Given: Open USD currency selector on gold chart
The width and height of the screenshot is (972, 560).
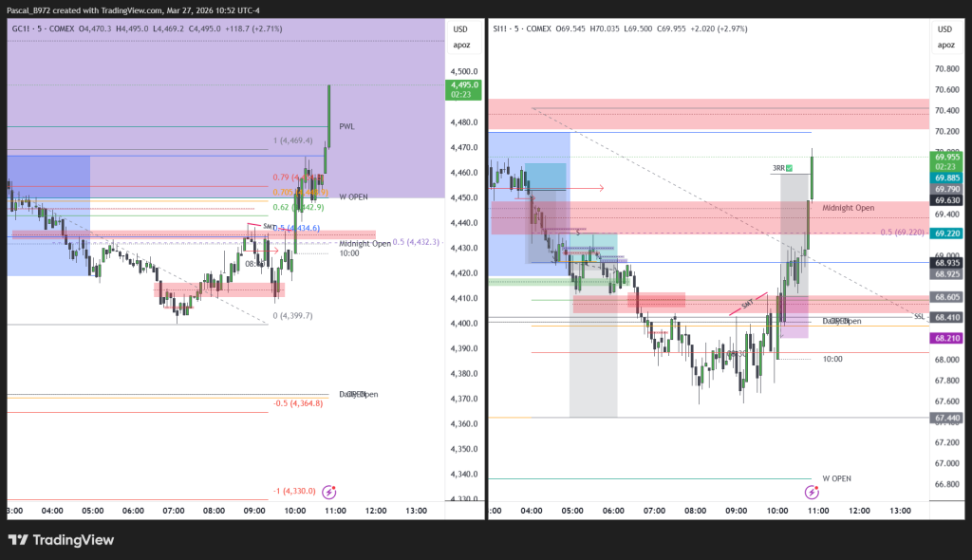Looking at the screenshot, I should (460, 28).
